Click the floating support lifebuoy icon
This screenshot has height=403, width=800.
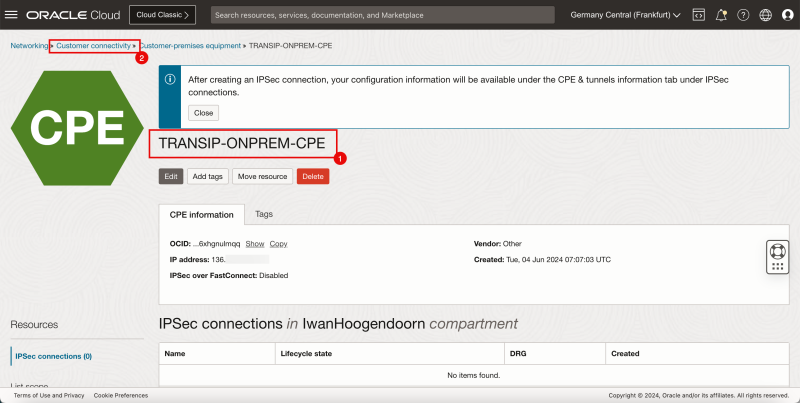[778, 257]
